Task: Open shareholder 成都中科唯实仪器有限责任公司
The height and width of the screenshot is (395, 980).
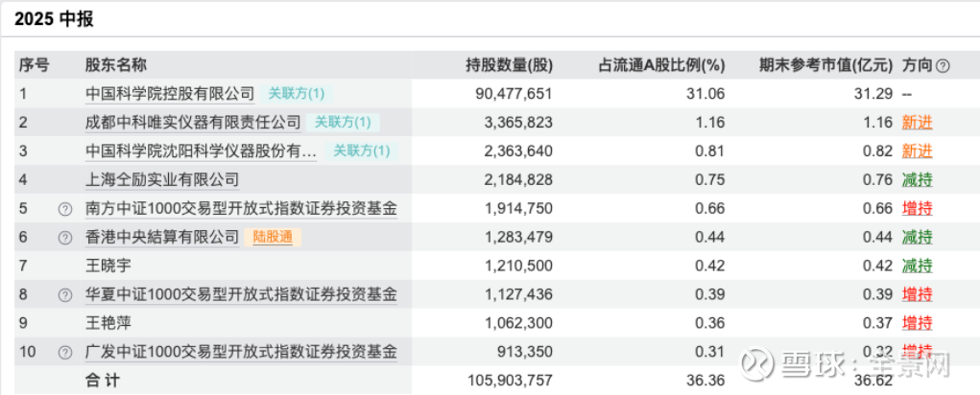Action: coord(193,123)
